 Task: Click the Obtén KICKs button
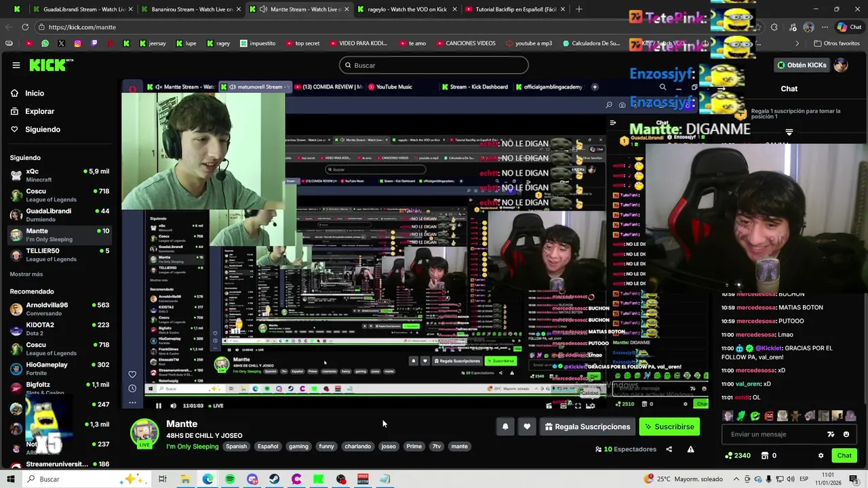click(x=802, y=65)
